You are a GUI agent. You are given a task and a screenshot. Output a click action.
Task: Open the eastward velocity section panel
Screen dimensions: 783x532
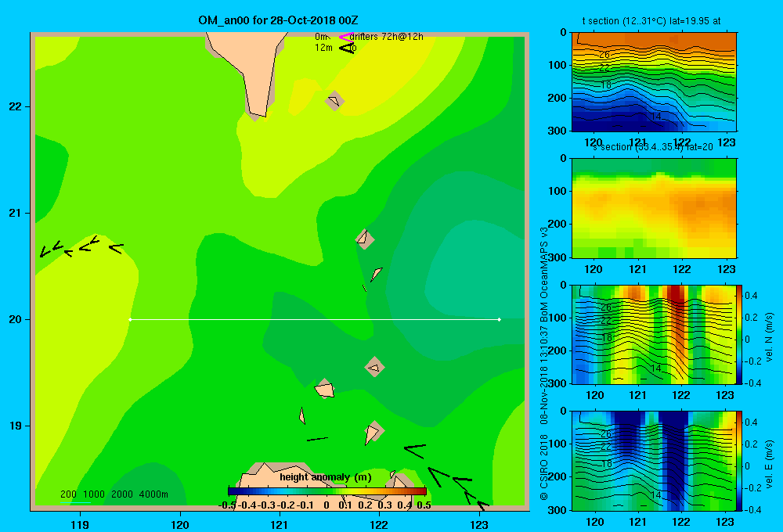pos(654,461)
